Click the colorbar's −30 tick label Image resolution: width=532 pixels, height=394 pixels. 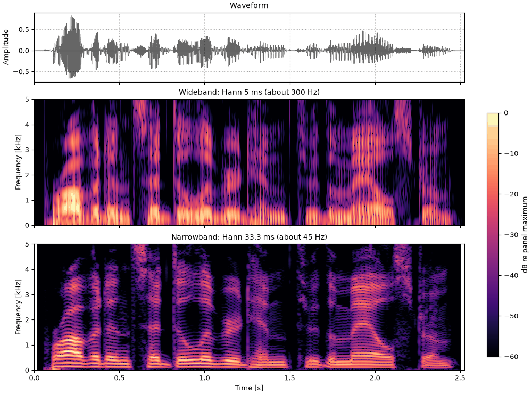(511, 235)
